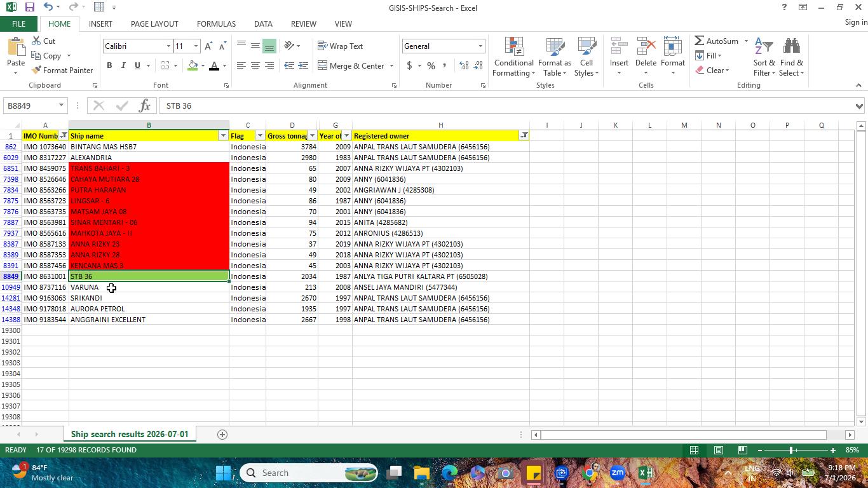868x488 pixels.
Task: Open the font name dropdown
Action: tap(168, 46)
